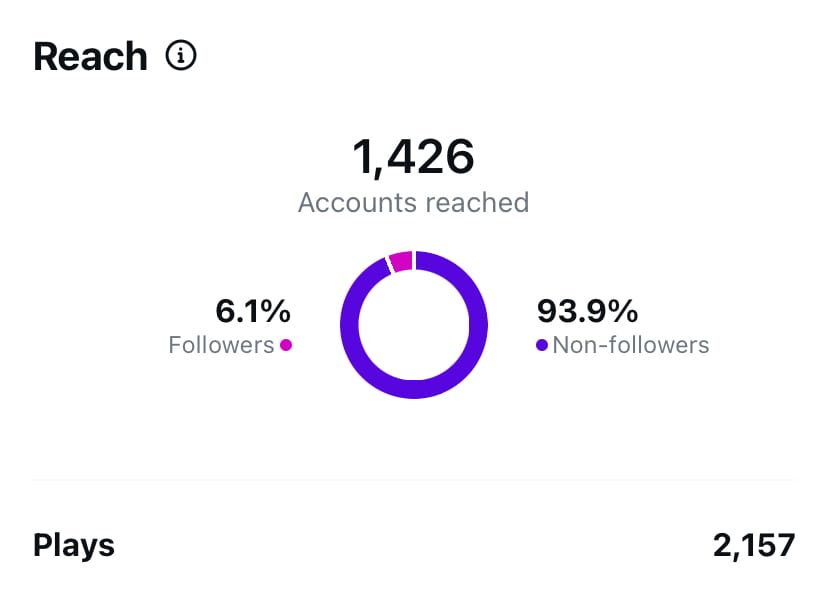Image resolution: width=828 pixels, height=605 pixels.
Task: Click the 93.9% non-followers percentage
Action: point(587,311)
